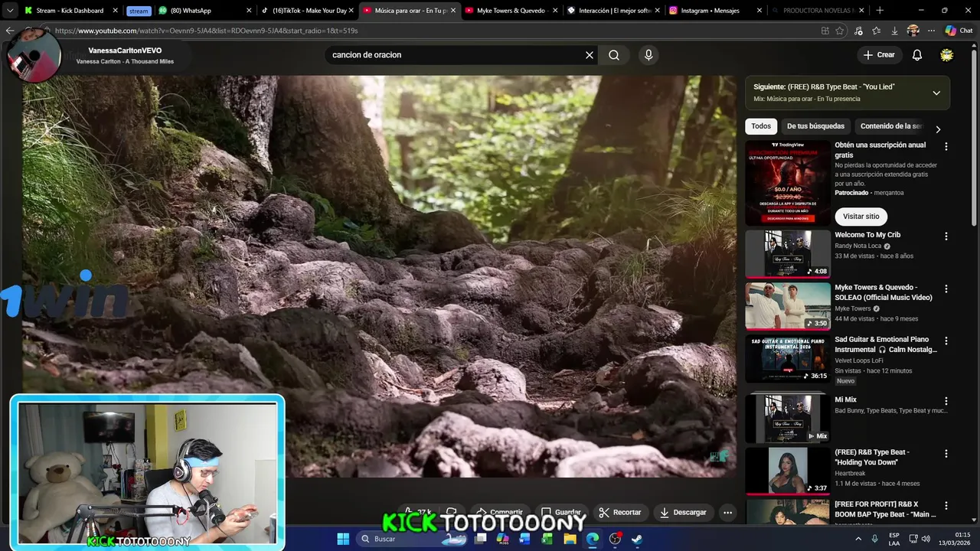
Task: Open YouTube notifications bell
Action: (x=917, y=55)
